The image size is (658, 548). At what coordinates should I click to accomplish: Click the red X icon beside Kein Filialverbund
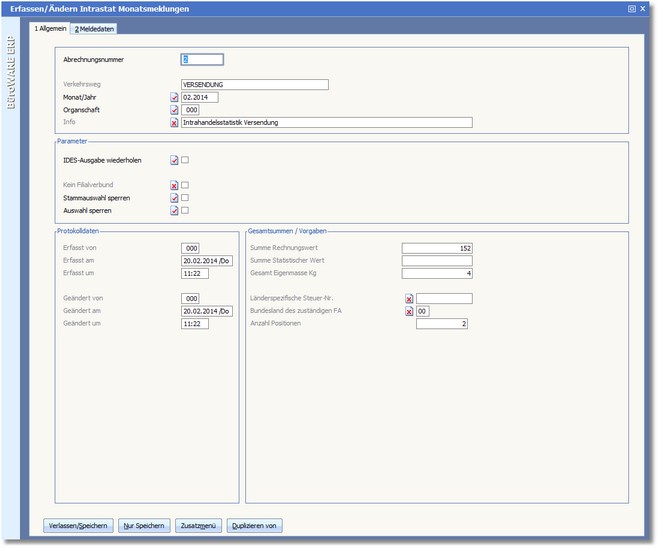coord(174,185)
